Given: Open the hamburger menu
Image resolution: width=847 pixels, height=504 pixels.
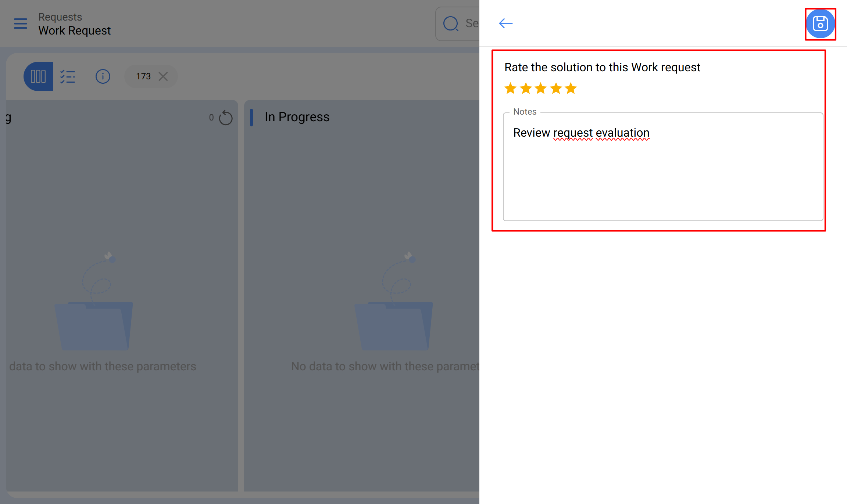Looking at the screenshot, I should coord(21,24).
